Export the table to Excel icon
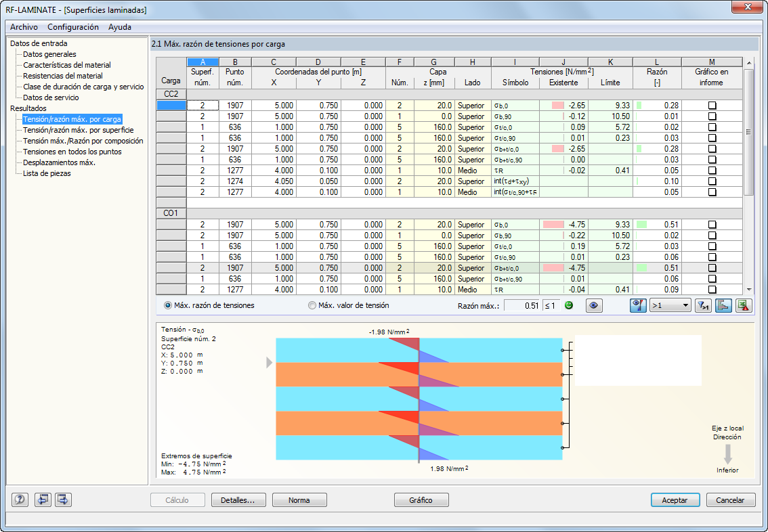Screen dimensions: 768x532 tap(744, 305)
